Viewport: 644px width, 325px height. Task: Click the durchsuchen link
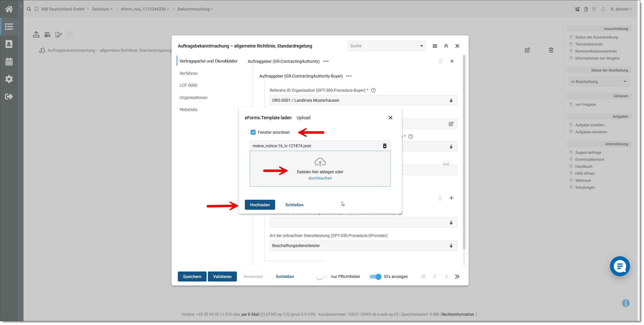[320, 178]
